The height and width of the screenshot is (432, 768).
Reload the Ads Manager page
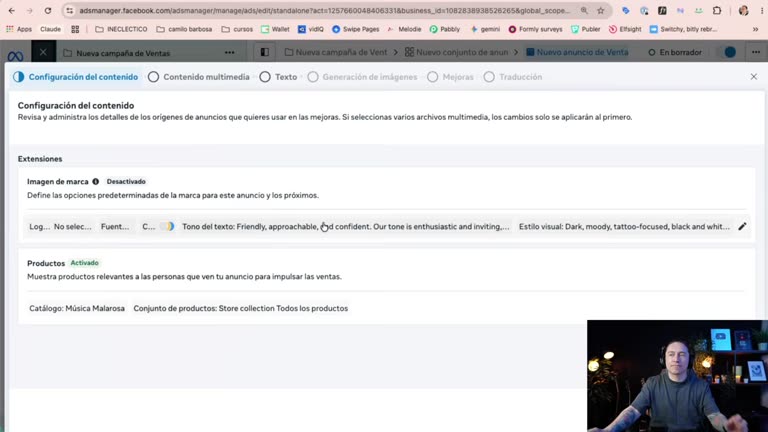(48, 10)
